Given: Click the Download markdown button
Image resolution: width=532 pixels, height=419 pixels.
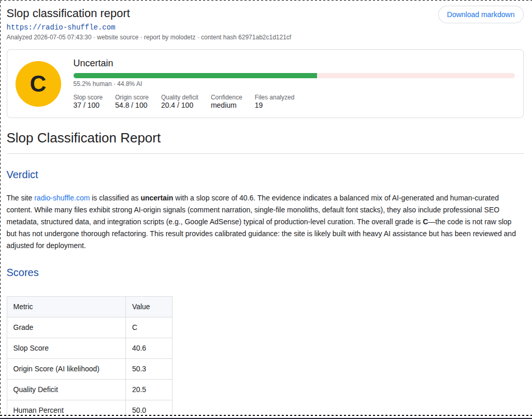Looking at the screenshot, I should tap(480, 15).
